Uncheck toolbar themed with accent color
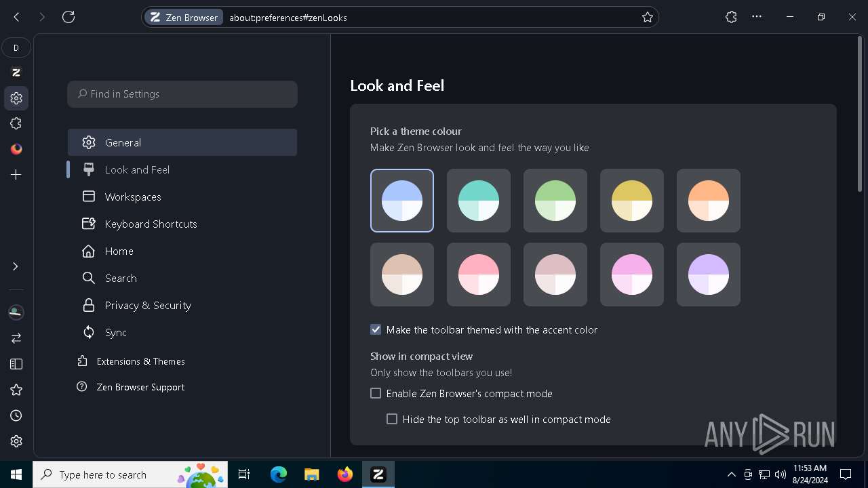Viewport: 868px width, 488px height. point(376,329)
